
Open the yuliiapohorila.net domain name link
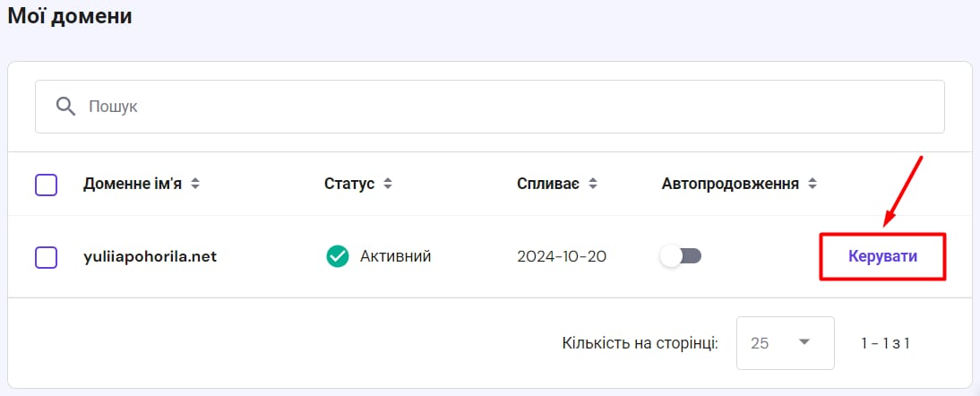(150, 257)
